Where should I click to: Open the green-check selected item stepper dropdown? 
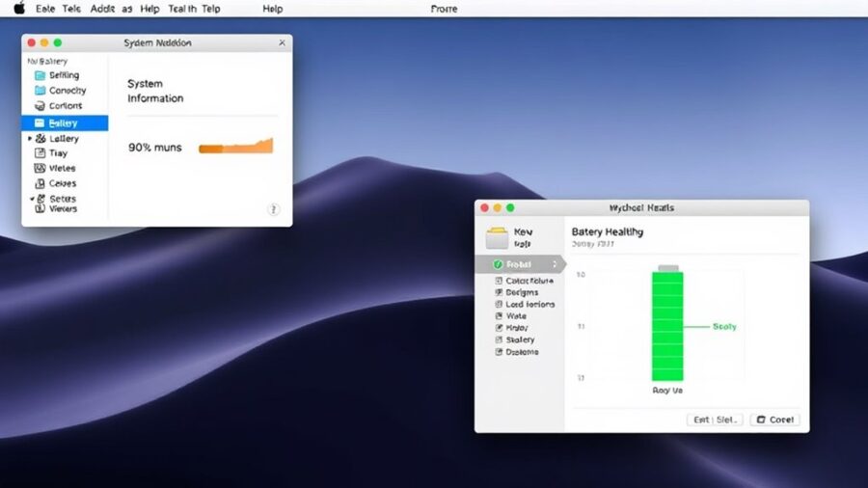(x=555, y=264)
